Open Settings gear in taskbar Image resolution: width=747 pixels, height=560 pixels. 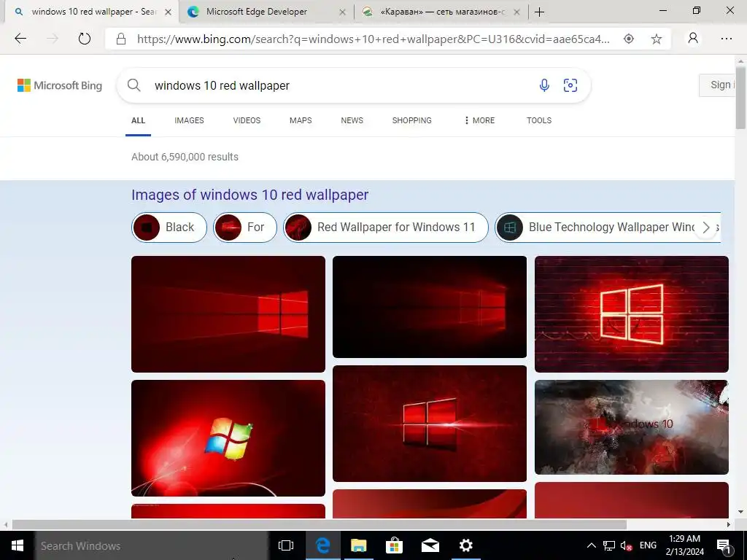(465, 545)
